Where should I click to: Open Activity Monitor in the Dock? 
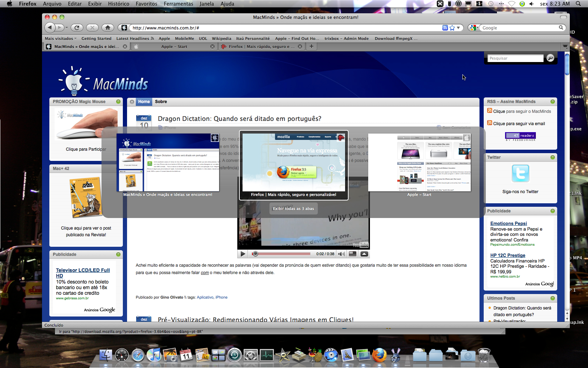[x=267, y=355]
